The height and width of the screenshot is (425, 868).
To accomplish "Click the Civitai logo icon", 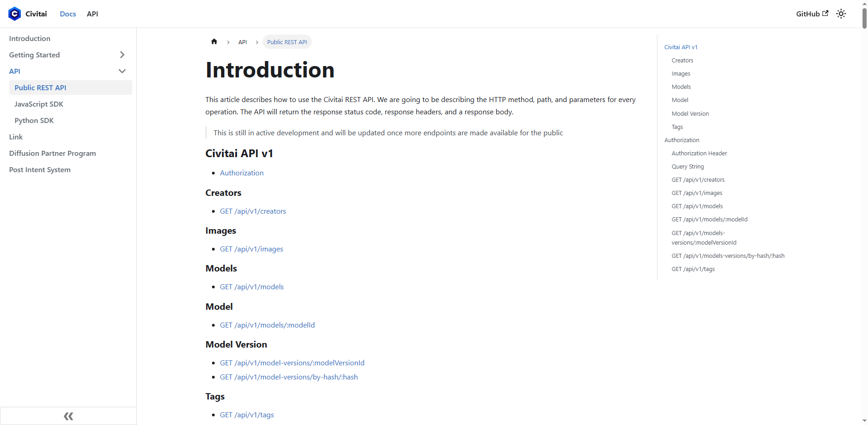I will coord(14,14).
